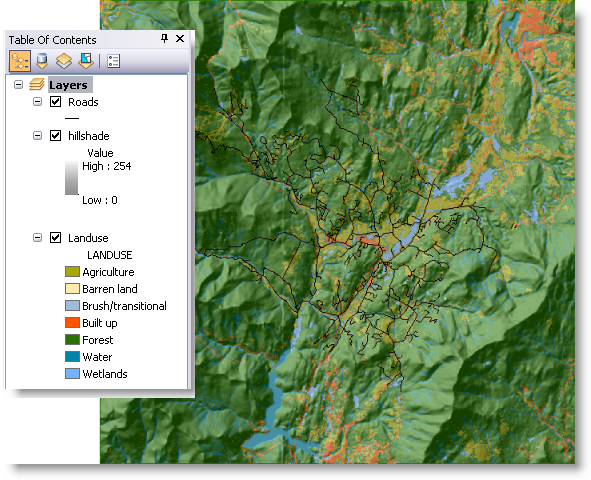Switch to List By Visibility view
Screen dimensions: 591x480
coord(64,61)
